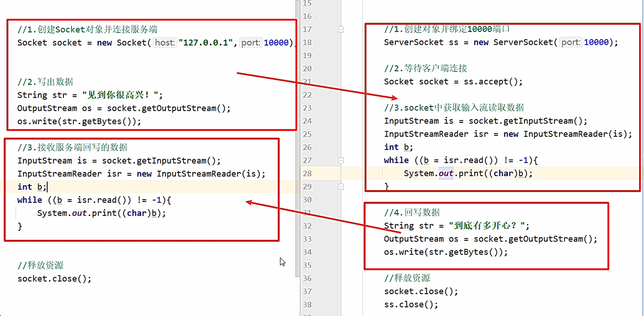Click line number 28 in the gutter
Viewport: 644px width, 316px height.
pyautogui.click(x=307, y=174)
